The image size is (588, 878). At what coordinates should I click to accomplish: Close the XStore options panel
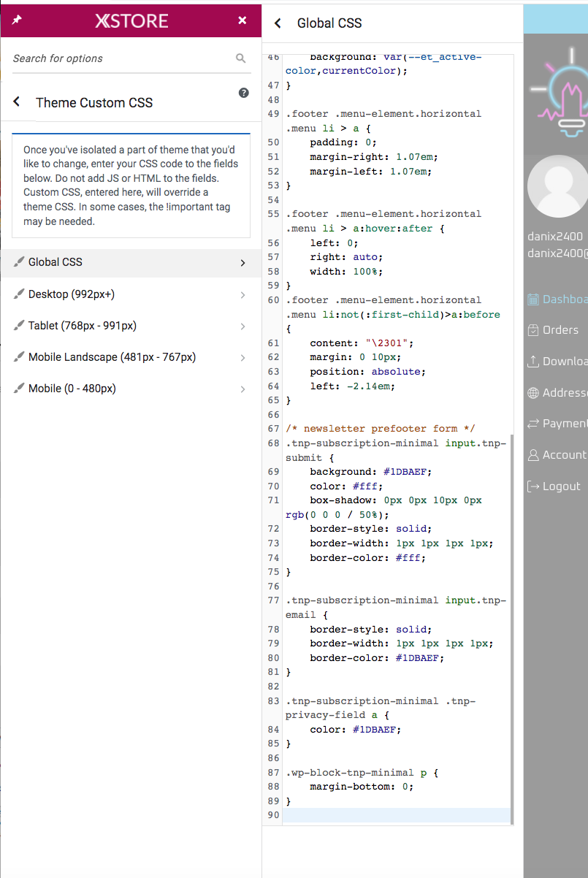point(243,20)
